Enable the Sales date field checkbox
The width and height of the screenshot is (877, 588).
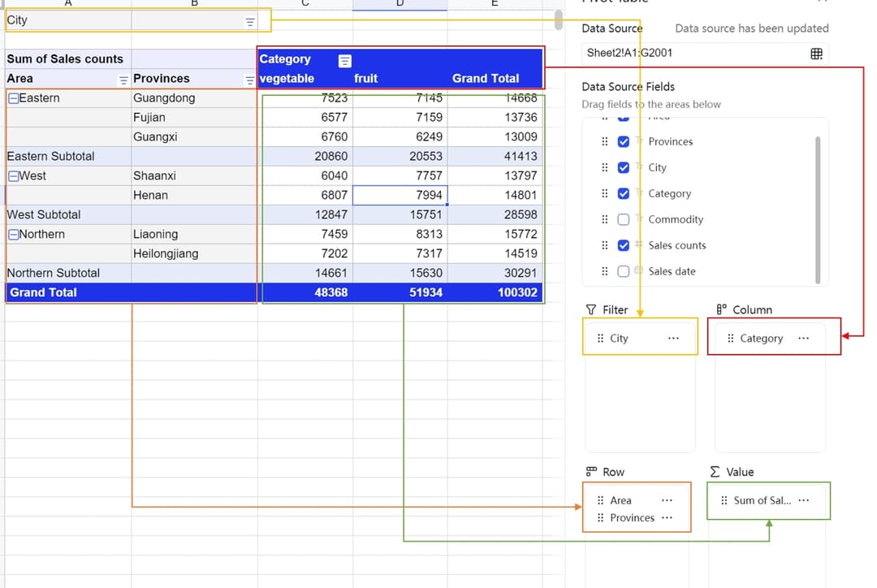624,271
